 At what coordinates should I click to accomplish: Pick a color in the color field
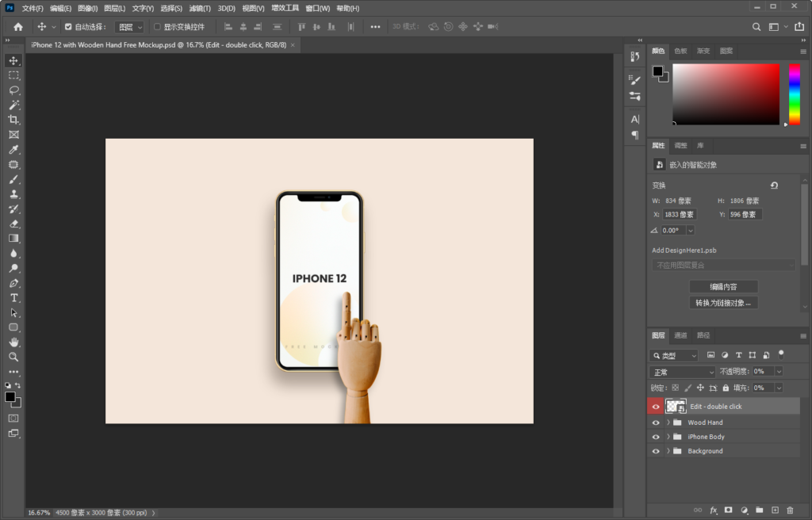(x=726, y=94)
